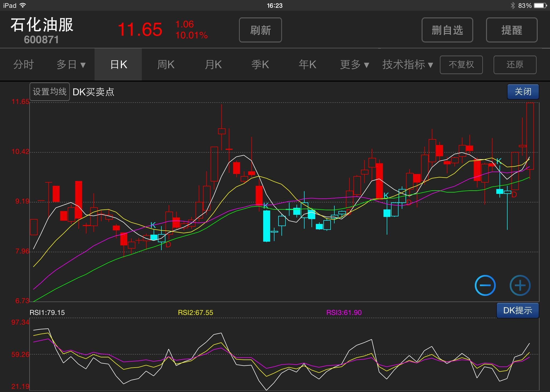Viewport: 550px width, 392px height.
Task: Tap the 9.19 price axis label
Action: coord(22,202)
